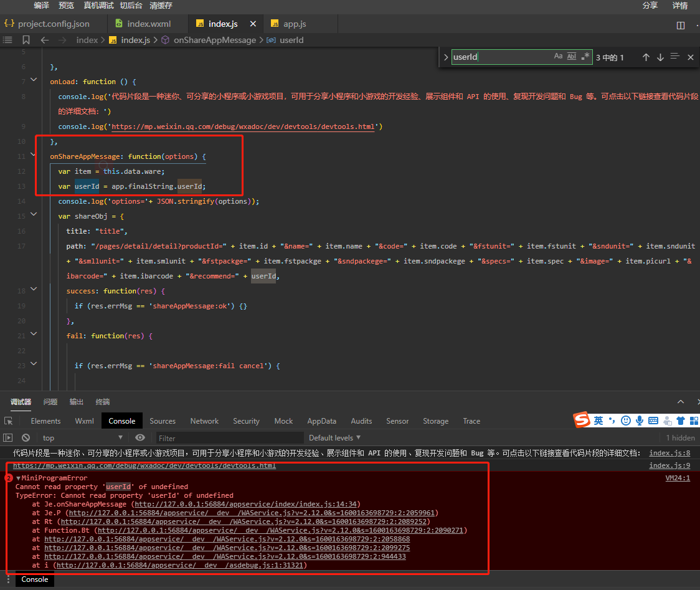Close the index.js tab
Screen dimensions: 700x590
coord(253,24)
